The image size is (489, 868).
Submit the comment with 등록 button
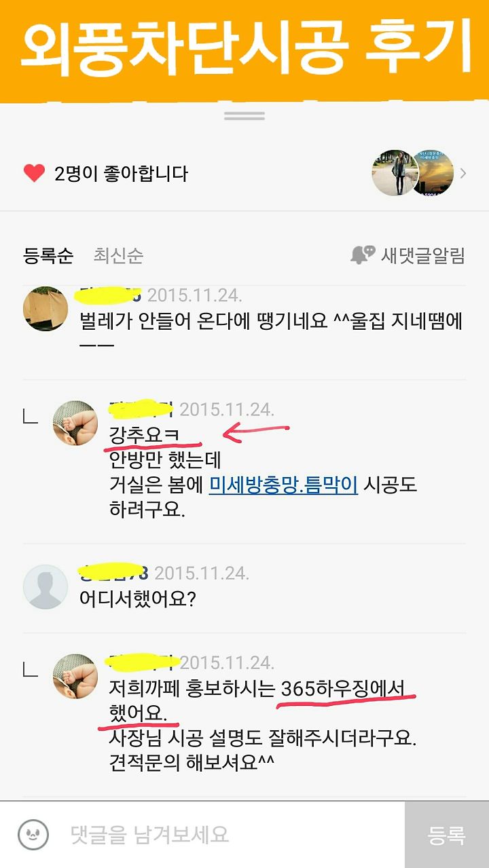click(447, 835)
